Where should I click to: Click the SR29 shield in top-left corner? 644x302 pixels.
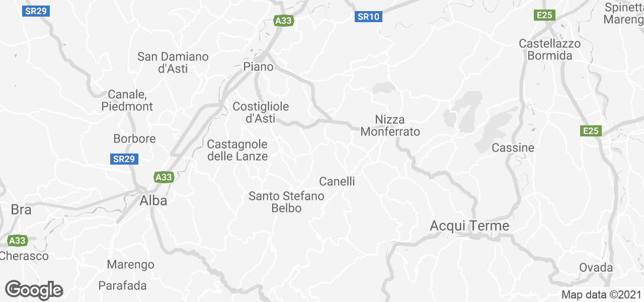click(36, 11)
